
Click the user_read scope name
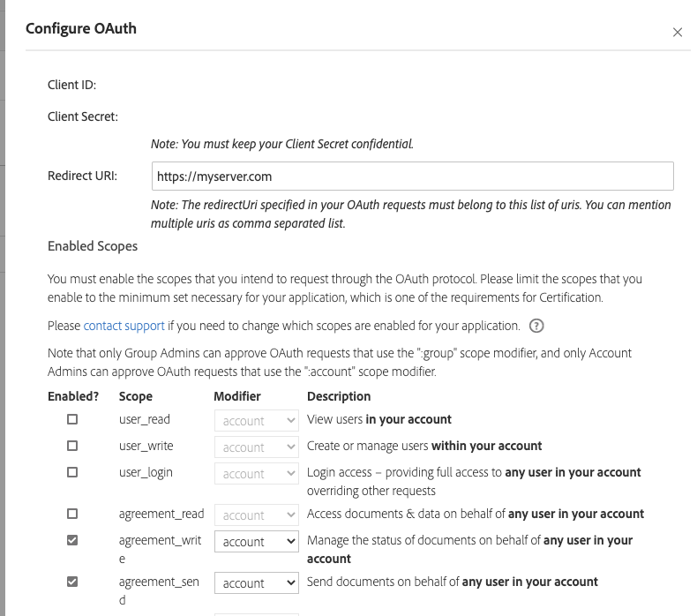point(145,419)
